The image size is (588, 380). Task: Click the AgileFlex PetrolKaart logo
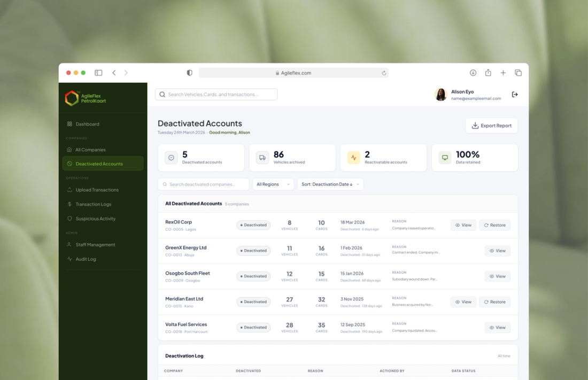(86, 98)
